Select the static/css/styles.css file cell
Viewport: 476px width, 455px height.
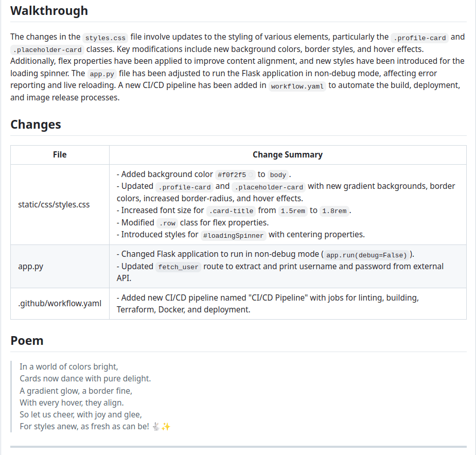[x=54, y=204]
